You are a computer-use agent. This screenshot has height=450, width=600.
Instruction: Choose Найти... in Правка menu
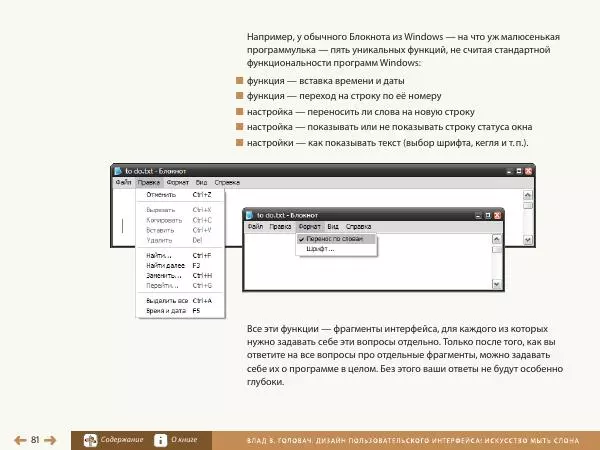click(180, 256)
